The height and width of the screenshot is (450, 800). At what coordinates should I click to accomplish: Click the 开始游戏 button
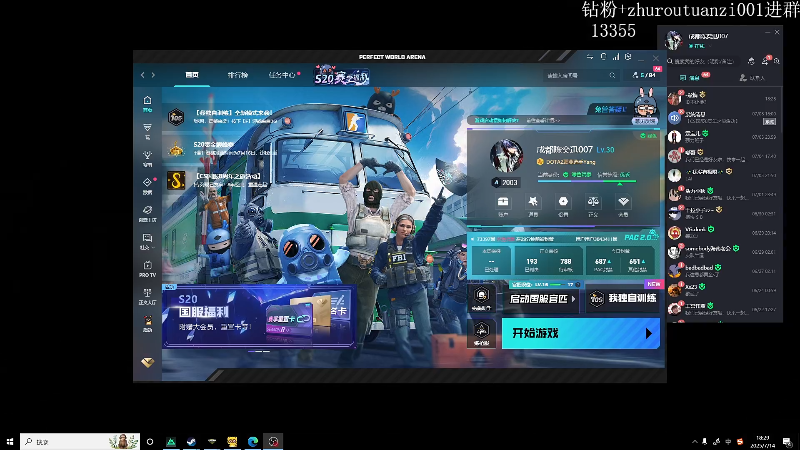581,333
